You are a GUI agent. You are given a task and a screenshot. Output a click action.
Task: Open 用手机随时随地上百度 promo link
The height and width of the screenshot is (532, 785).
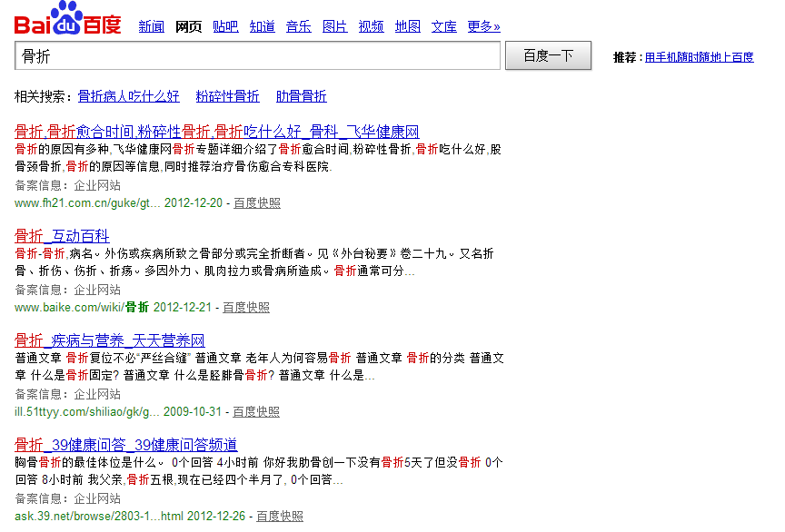tap(699, 57)
